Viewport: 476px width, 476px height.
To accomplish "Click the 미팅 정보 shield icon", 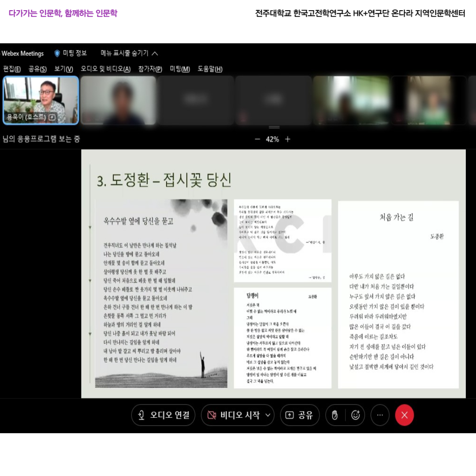I will [x=57, y=53].
